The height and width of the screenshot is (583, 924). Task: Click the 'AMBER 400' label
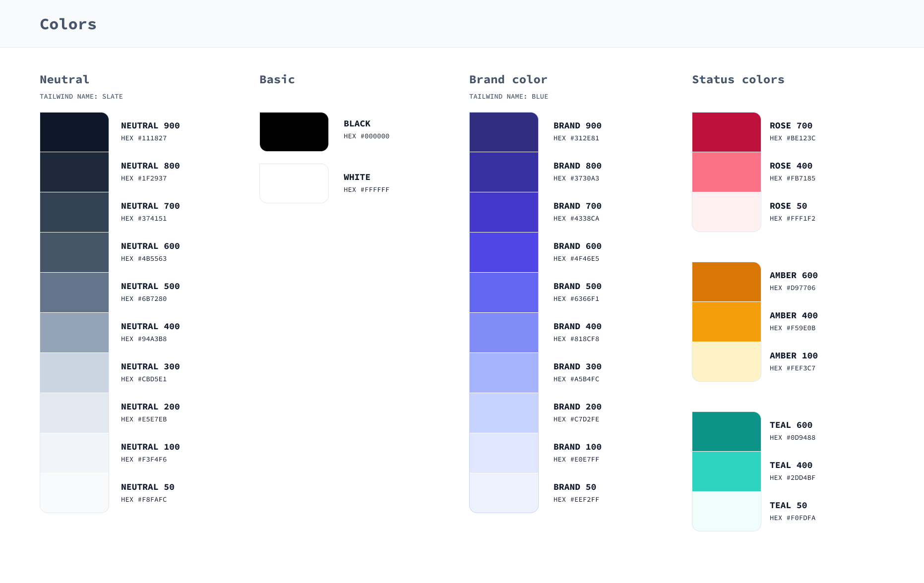pos(794,315)
